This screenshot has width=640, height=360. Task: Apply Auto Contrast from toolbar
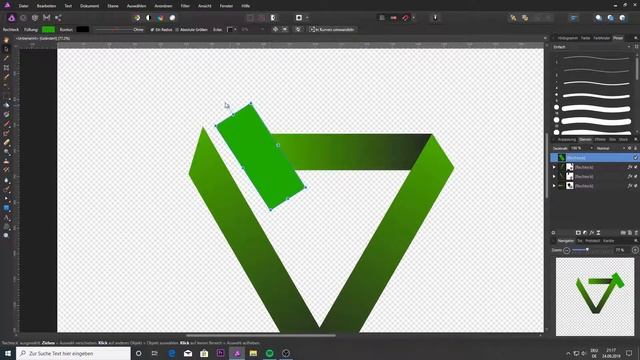pyautogui.click(x=149, y=18)
